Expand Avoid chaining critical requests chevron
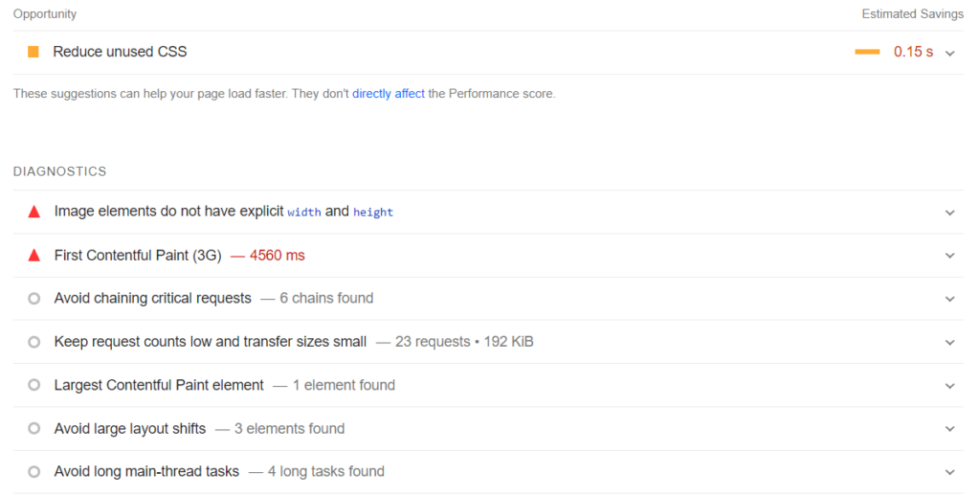 coord(949,299)
